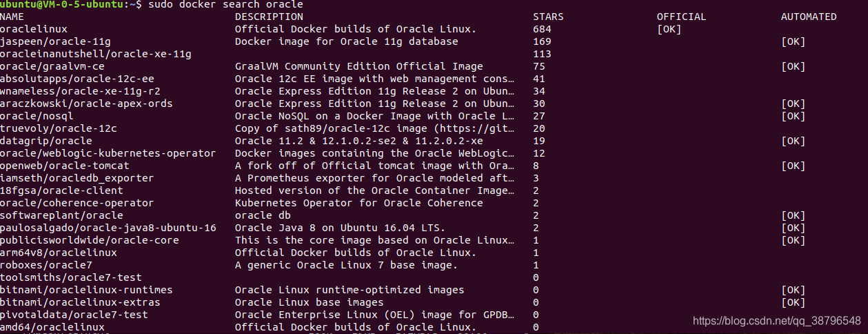Select the 'roboxes/oracle7' image name
The width and height of the screenshot is (868, 334).
point(46,265)
